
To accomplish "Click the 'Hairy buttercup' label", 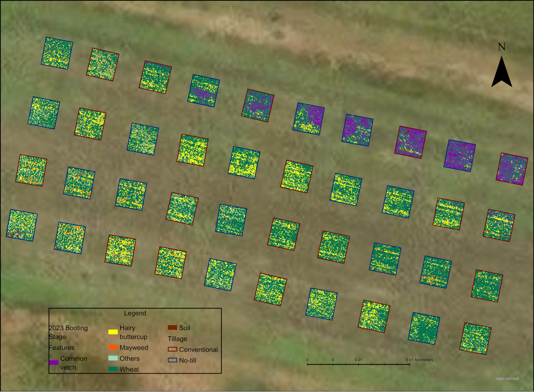I will point(134,332).
